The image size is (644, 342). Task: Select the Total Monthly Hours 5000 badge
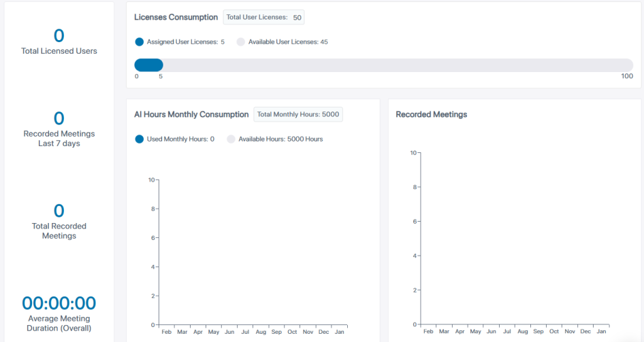point(298,114)
